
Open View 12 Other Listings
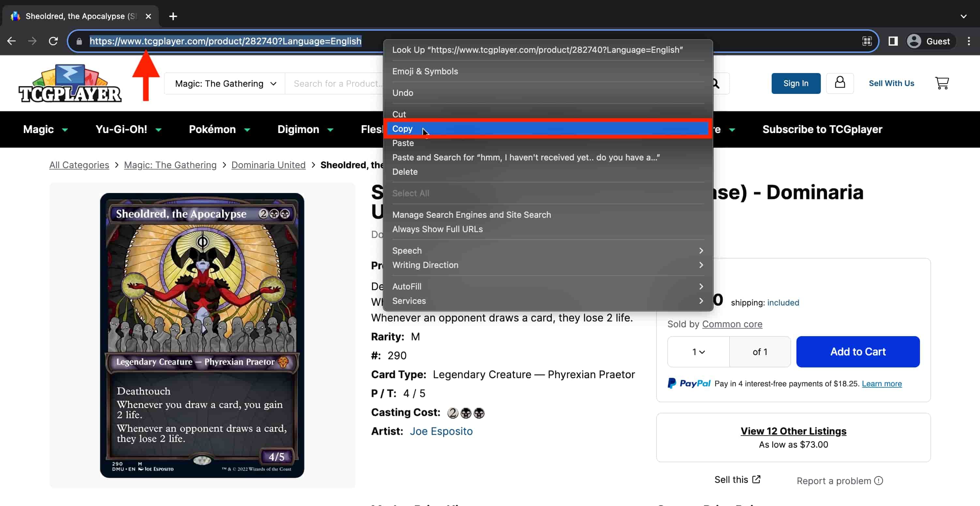coord(793,431)
